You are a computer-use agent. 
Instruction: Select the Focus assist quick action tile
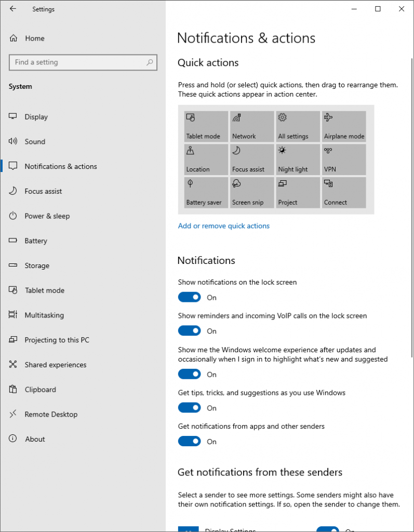click(252, 159)
